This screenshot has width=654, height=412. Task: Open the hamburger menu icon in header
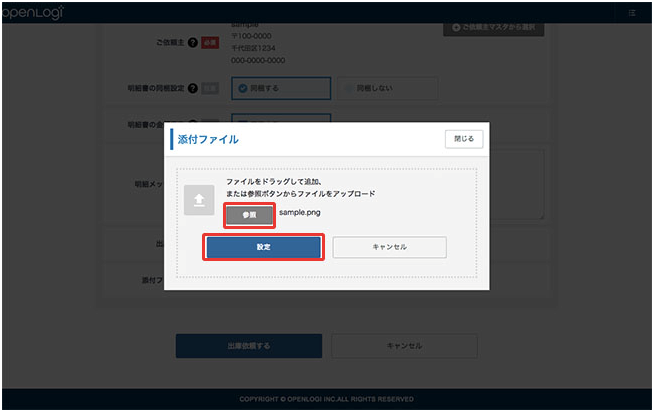632,13
